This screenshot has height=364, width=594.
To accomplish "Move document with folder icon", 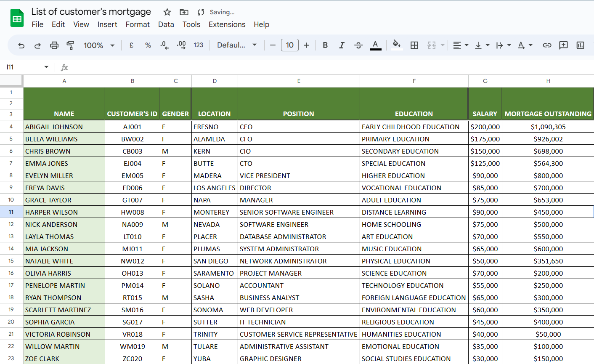I will click(184, 12).
